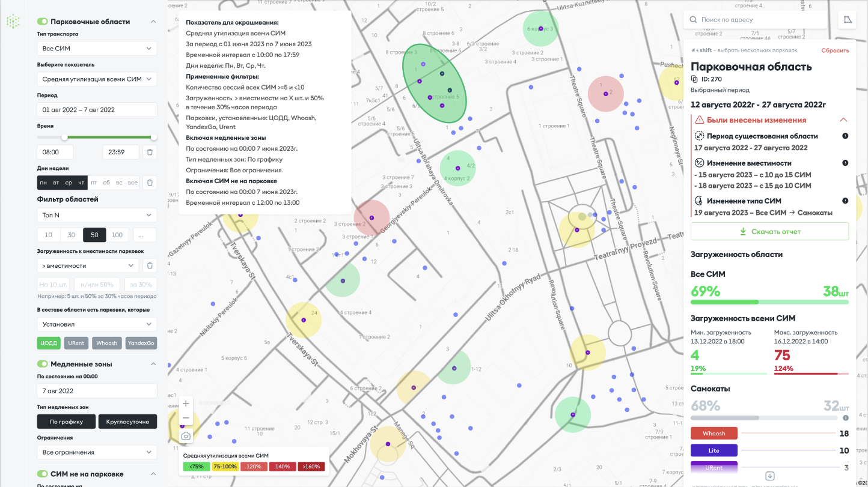Open the '> вместимости' dropdown
Viewport: 868px width, 487px height.
88,265
